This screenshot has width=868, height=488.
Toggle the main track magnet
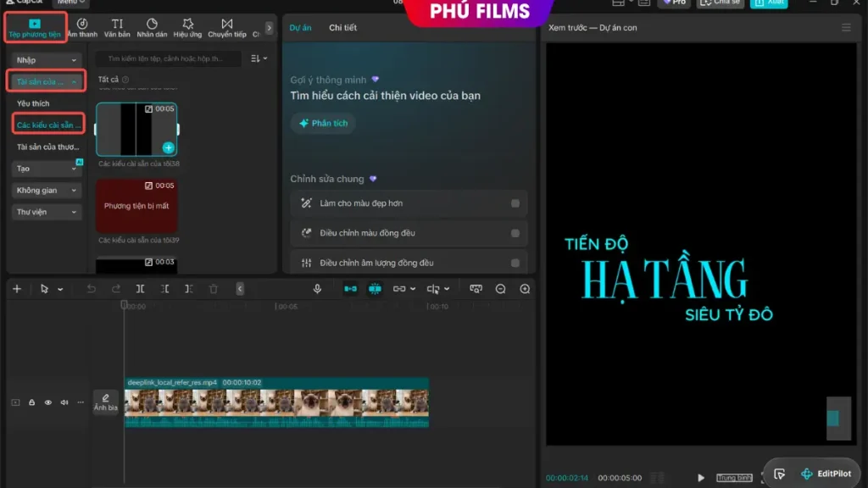pos(350,289)
